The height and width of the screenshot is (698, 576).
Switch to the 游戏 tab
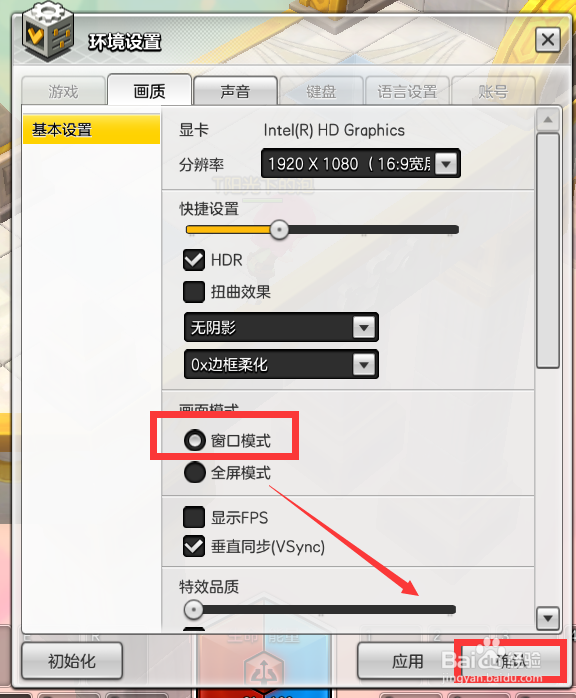[x=63, y=91]
